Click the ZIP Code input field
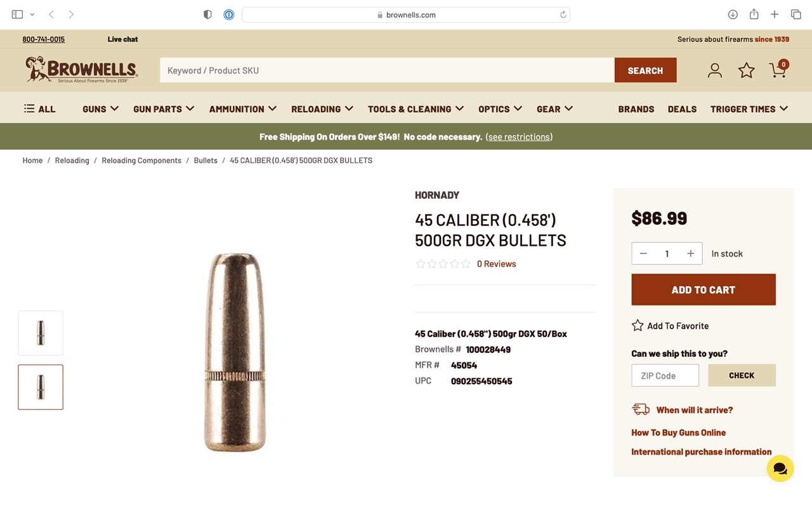The height and width of the screenshot is (508, 812). [x=665, y=375]
